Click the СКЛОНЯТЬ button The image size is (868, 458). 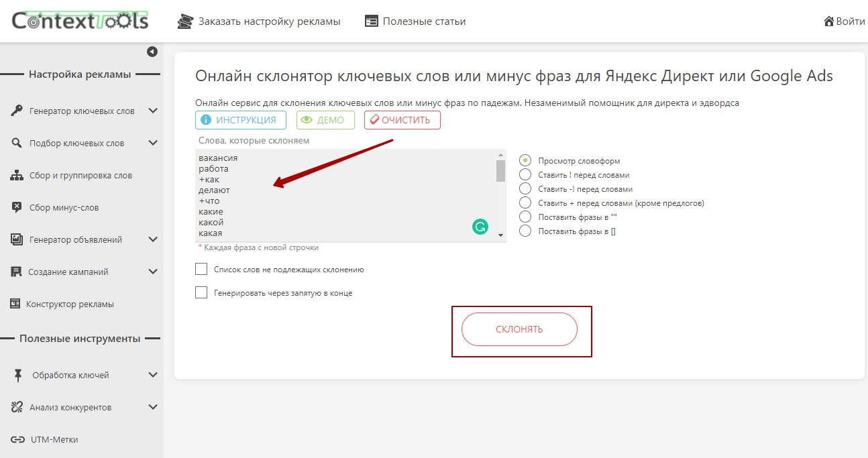[x=519, y=329]
